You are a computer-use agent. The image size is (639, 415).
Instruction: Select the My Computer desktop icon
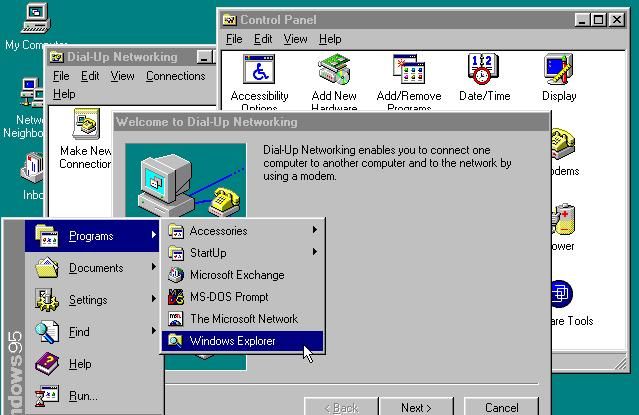coord(36,18)
